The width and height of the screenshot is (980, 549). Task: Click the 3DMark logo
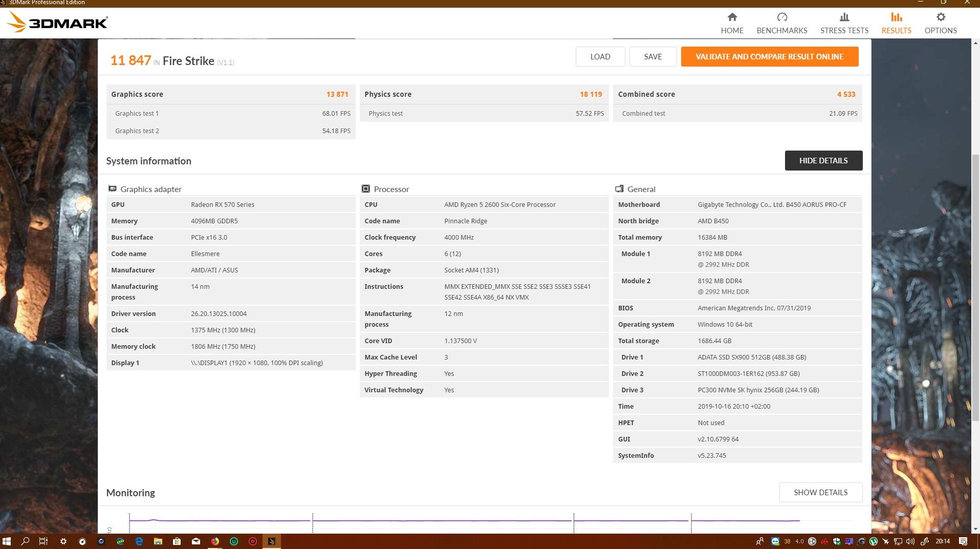coord(57,23)
